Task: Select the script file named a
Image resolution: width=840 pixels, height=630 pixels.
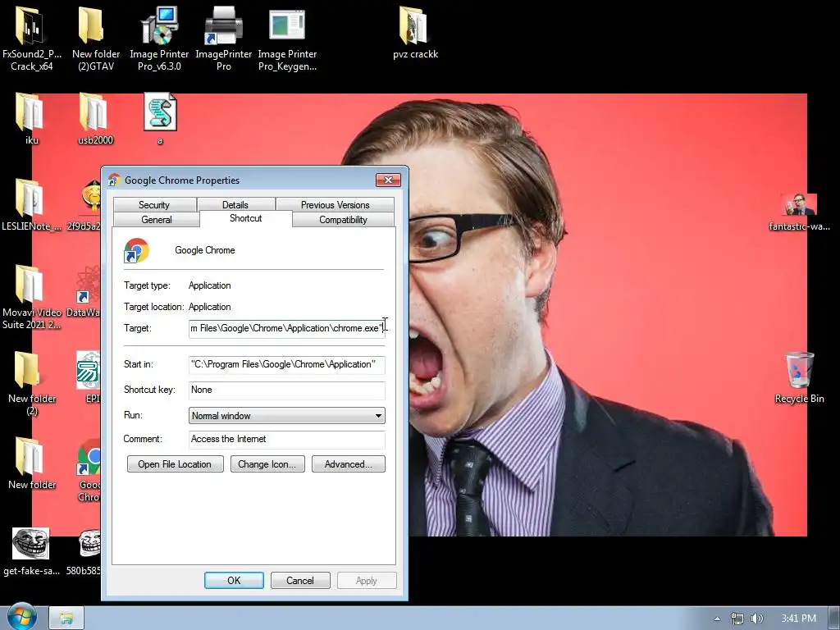Action: pyautogui.click(x=160, y=118)
